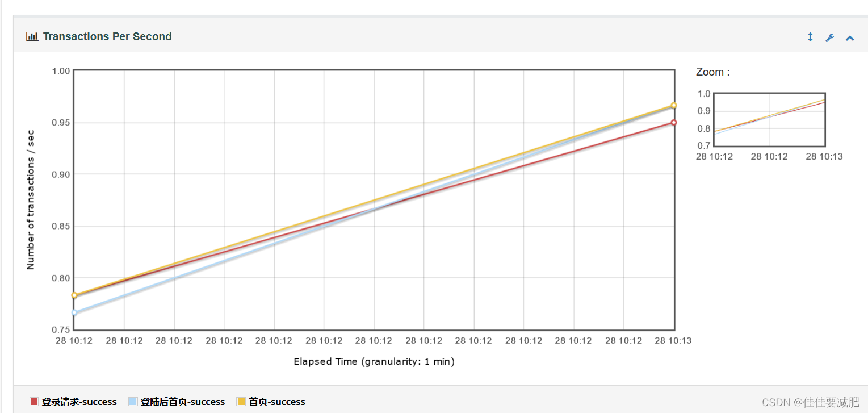Viewport: 868px width, 413px height.
Task: Click the 0.95 y-axis value
Action: 60,122
